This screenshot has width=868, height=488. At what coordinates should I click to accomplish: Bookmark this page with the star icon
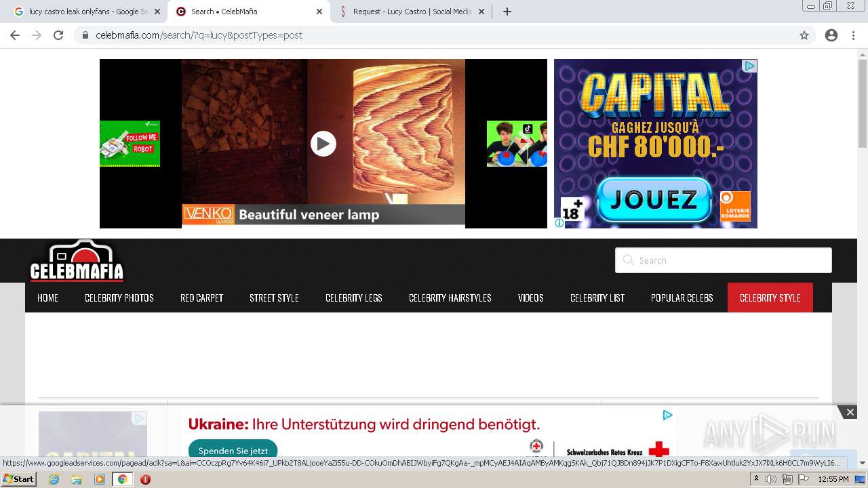tap(804, 35)
